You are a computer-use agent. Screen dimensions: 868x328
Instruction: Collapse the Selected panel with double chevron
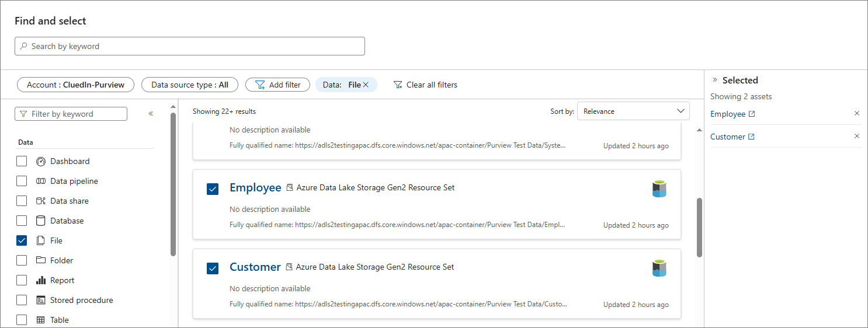coord(714,80)
